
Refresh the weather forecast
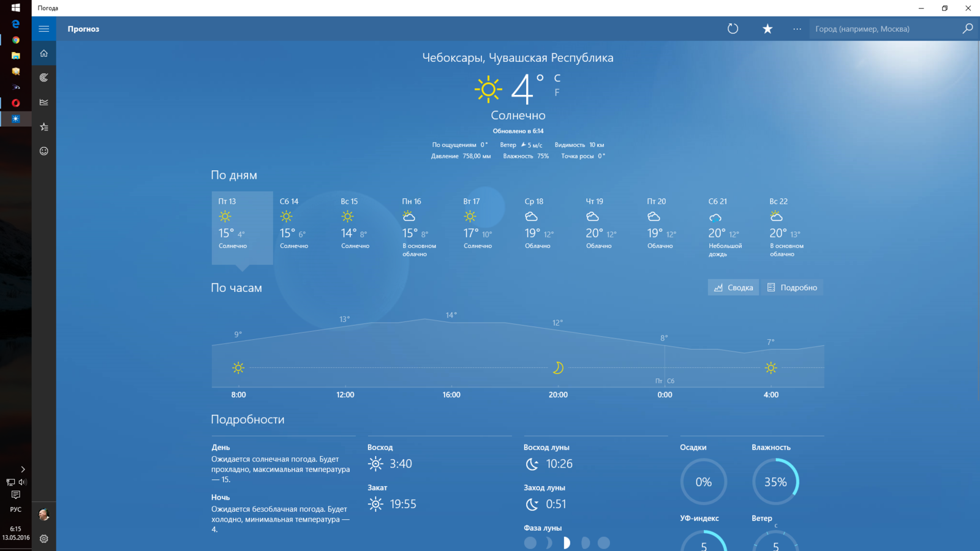(x=733, y=29)
